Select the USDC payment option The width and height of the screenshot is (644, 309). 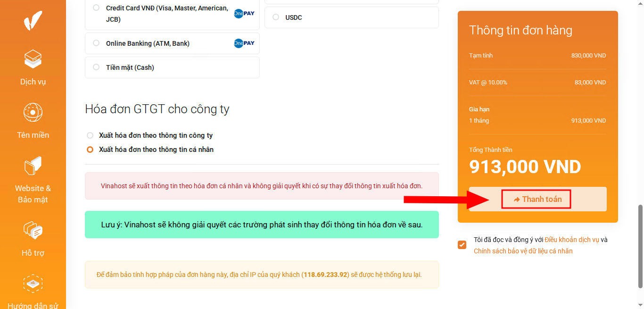pos(275,17)
